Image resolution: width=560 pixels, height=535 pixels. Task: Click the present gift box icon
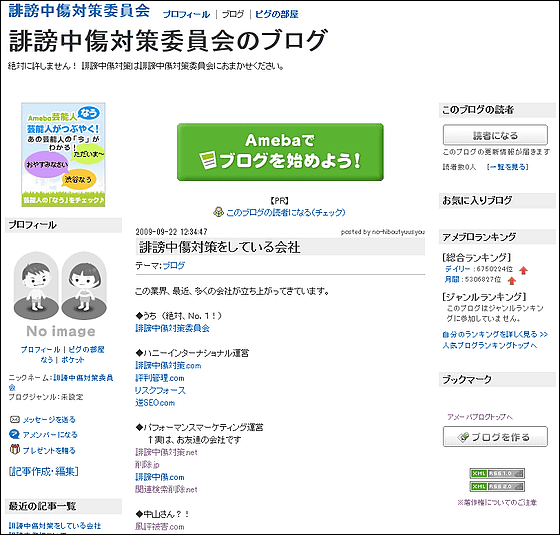[15, 449]
